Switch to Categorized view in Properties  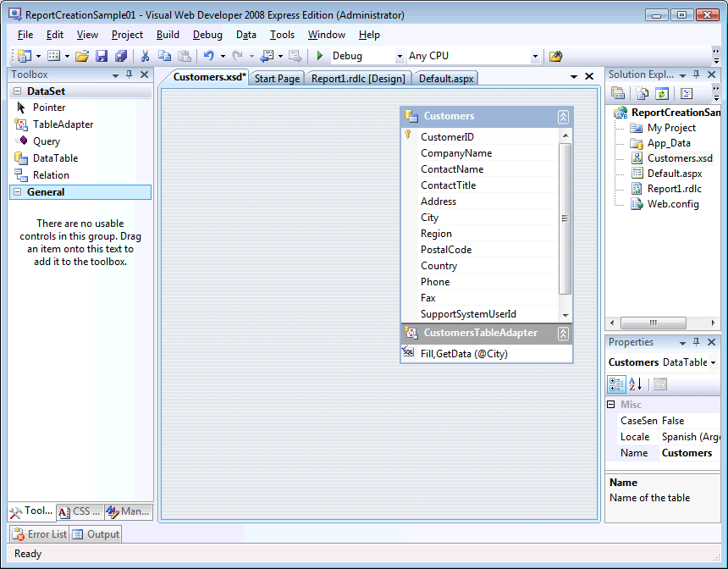pyautogui.click(x=617, y=384)
